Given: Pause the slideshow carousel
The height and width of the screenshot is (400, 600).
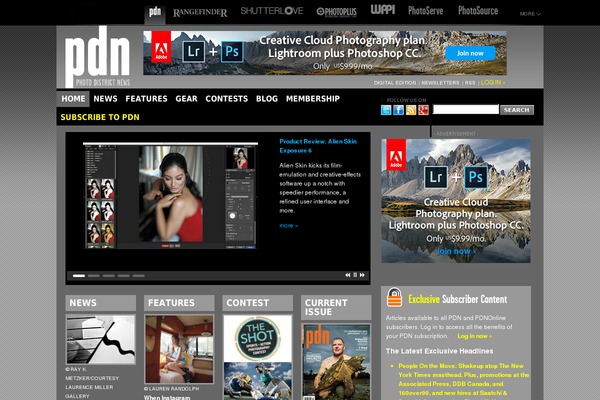Looking at the screenshot, I should (355, 275).
